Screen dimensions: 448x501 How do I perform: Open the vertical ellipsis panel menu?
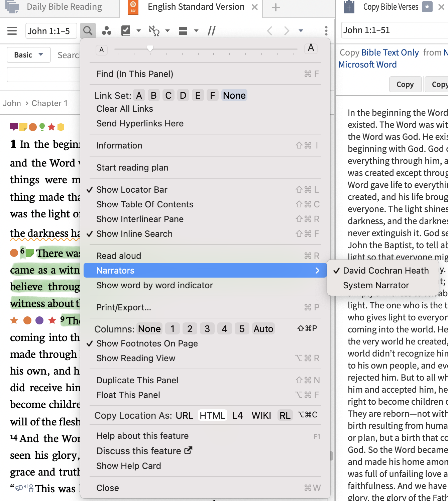(326, 31)
